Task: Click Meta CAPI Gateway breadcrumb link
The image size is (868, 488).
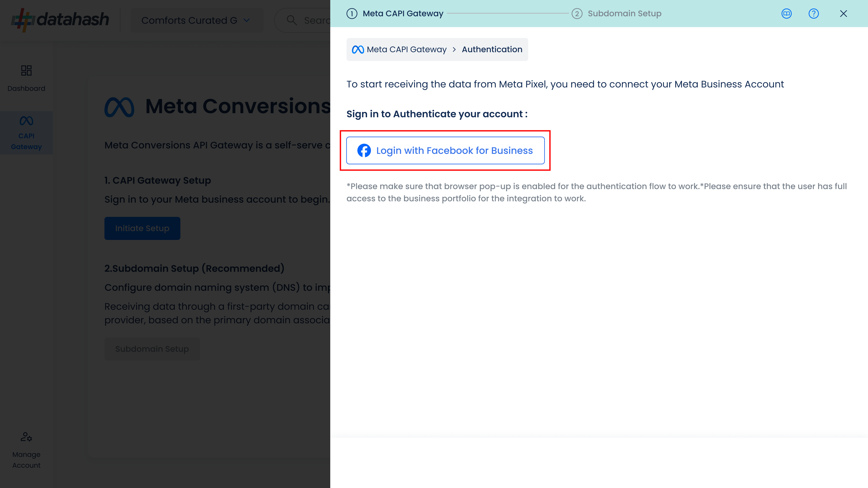Action: 406,49
